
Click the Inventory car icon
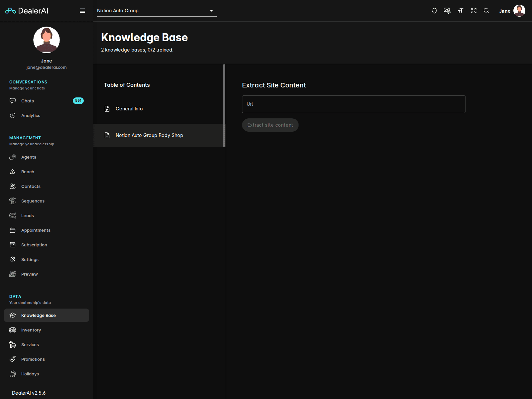click(x=12, y=330)
